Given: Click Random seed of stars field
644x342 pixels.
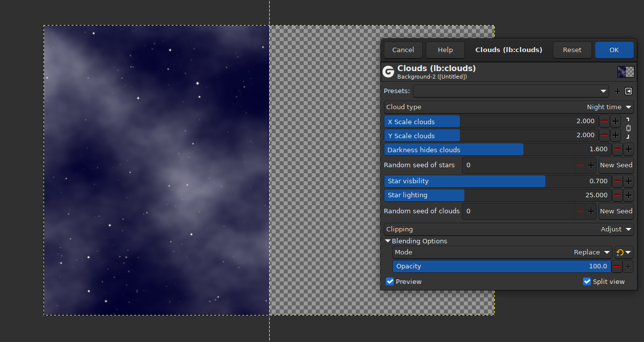Looking at the screenshot, I should tap(518, 165).
